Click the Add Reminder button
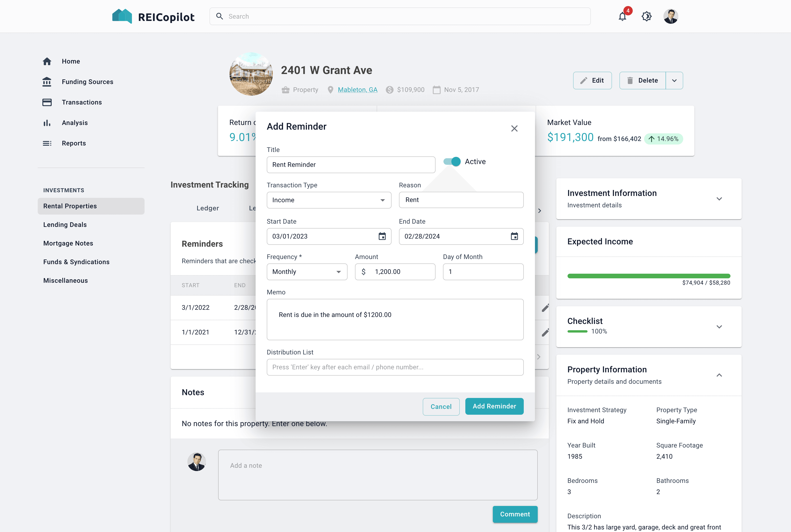Viewport: 791px width, 532px height. tap(494, 406)
